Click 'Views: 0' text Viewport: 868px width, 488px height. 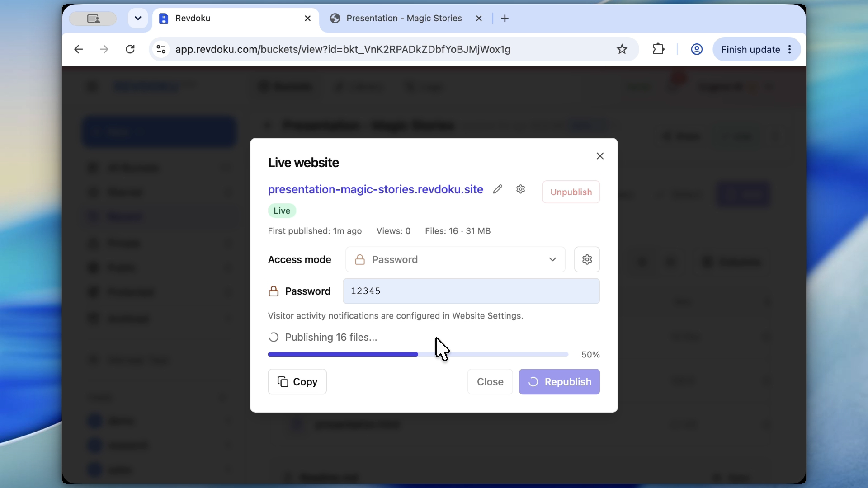tap(393, 231)
